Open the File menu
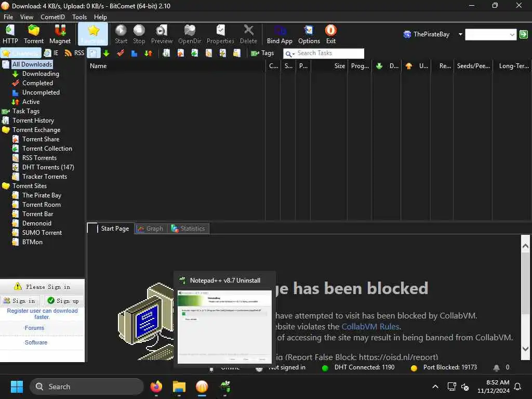The image size is (532, 399). [8, 17]
